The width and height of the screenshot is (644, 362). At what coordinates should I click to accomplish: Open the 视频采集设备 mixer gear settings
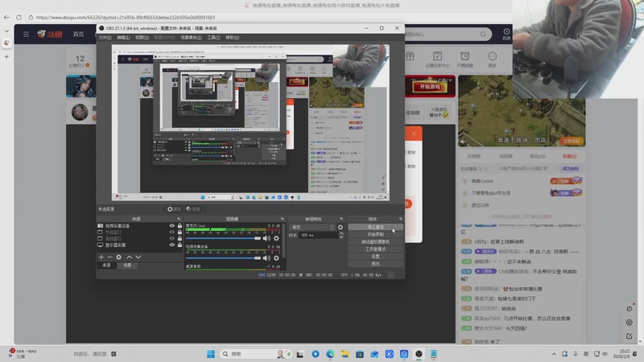click(276, 257)
